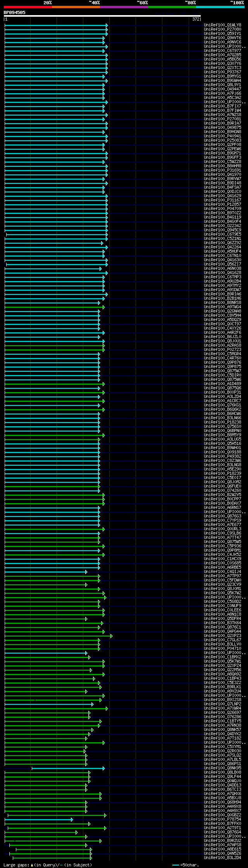The width and height of the screenshot is (248, 868).
Task: Click the cyan ~100% legend color bar
Action: (x=220, y=7)
